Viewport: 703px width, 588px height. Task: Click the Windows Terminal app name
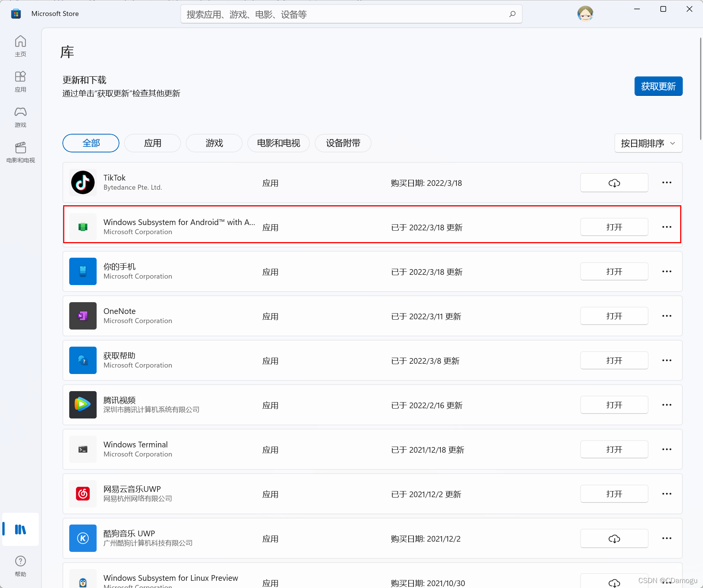135,444
